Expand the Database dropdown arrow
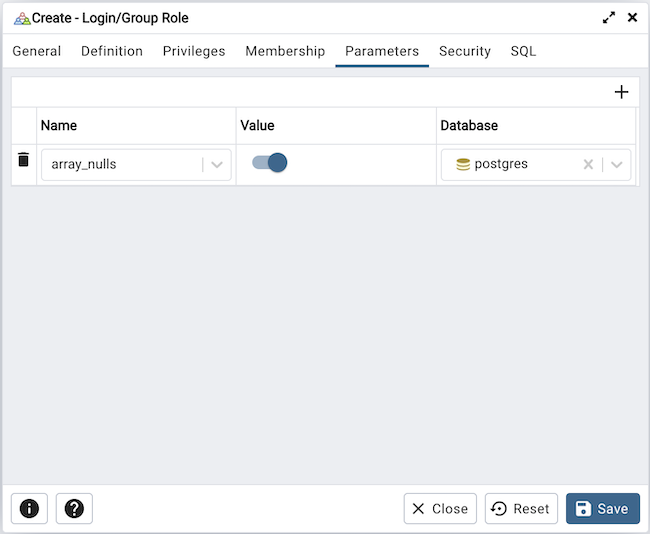The width and height of the screenshot is (650, 534). tap(617, 165)
